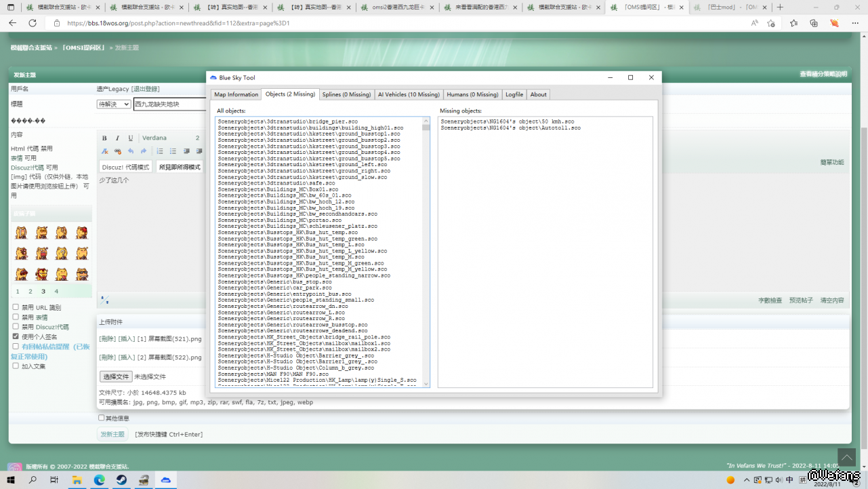The width and height of the screenshot is (868, 489).
Task: Toggle italic formatting in post editor
Action: coord(117,138)
